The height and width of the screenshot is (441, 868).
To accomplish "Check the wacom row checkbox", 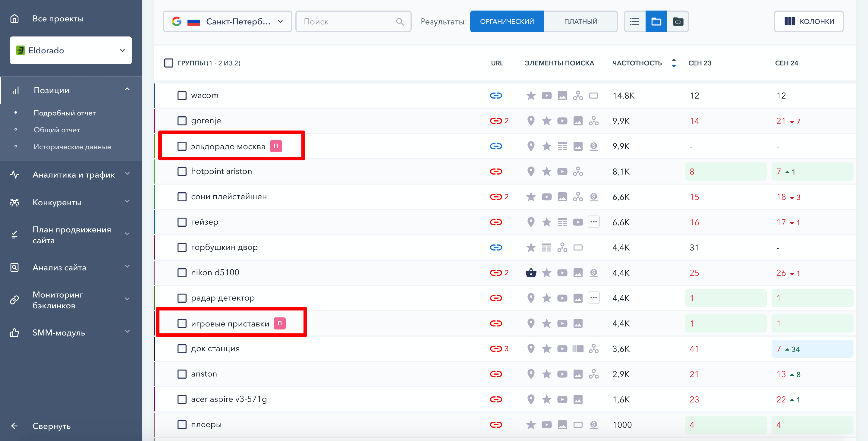I will pos(182,96).
